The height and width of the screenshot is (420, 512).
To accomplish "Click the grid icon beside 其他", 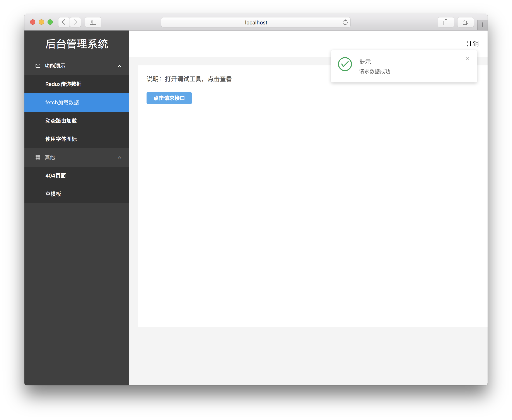I will pyautogui.click(x=38, y=157).
